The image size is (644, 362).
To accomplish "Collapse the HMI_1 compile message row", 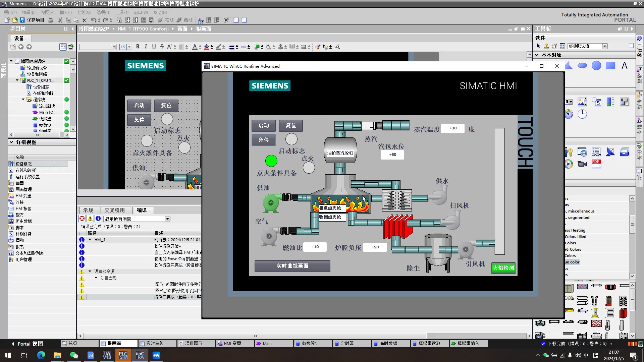I will 90,240.
